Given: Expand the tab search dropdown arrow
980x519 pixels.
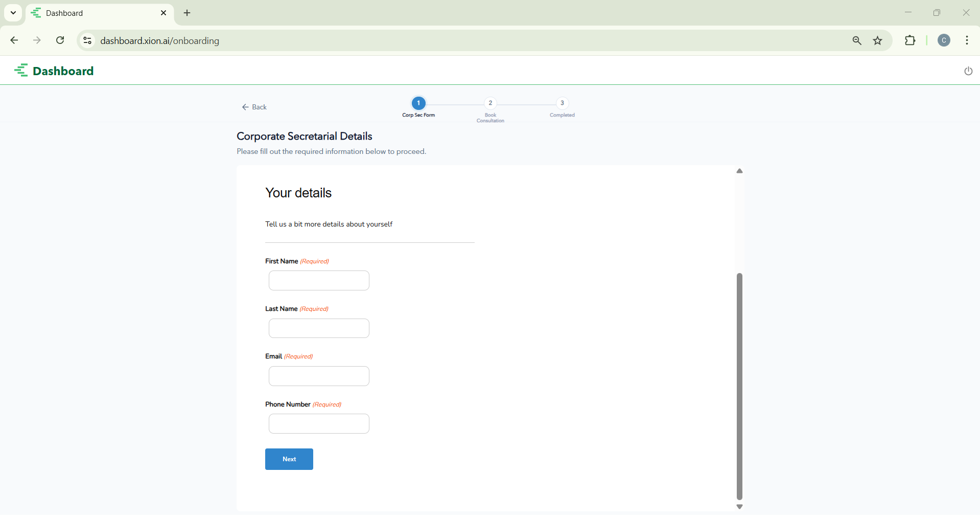Looking at the screenshot, I should click(13, 13).
